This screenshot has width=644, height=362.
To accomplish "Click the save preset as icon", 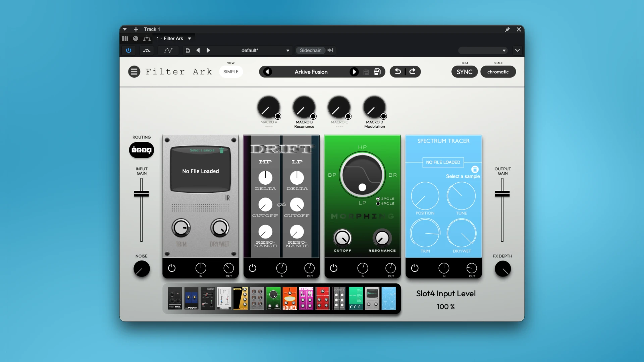I will click(x=377, y=72).
